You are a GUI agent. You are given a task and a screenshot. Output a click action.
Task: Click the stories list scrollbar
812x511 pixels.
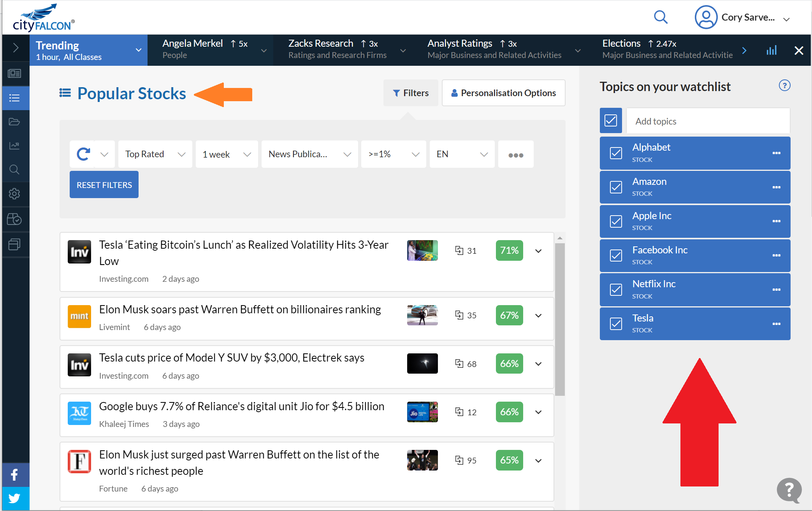pos(560,319)
